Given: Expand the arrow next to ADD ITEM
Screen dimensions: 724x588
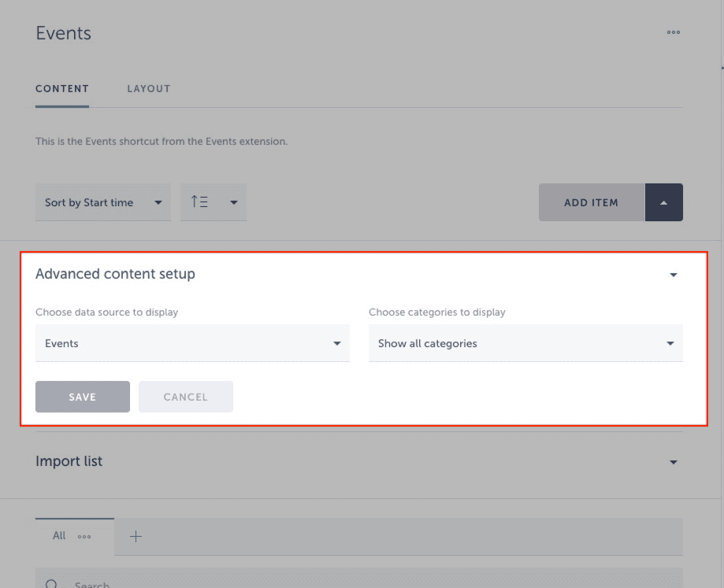Looking at the screenshot, I should click(x=663, y=202).
